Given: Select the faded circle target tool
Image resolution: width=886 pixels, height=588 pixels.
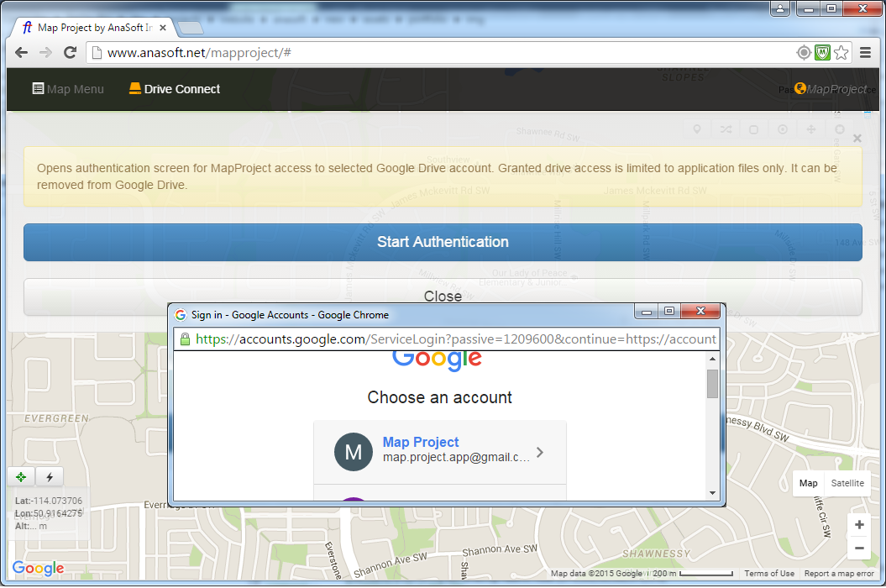Looking at the screenshot, I should coord(783,129).
